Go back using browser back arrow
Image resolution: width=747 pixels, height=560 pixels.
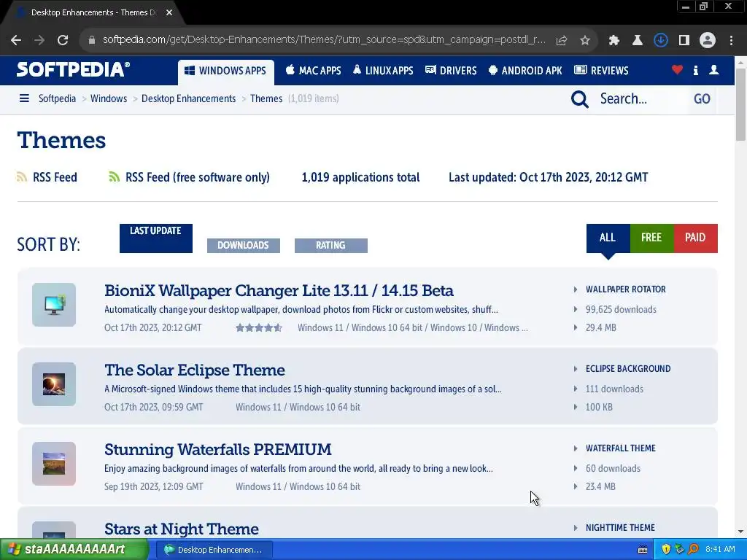coord(16,40)
